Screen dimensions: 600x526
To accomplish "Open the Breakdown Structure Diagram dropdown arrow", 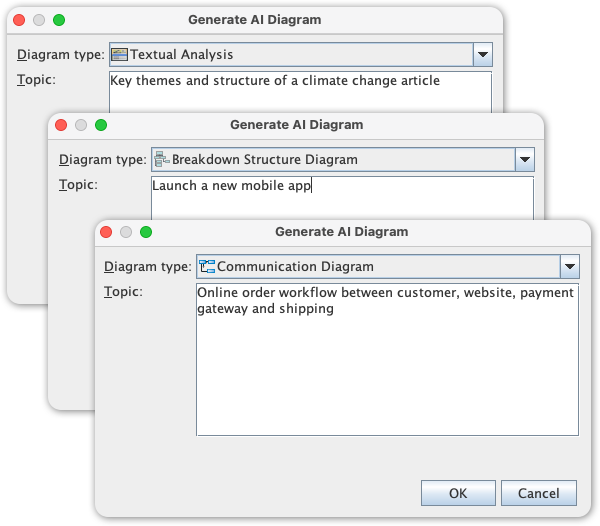I will coord(524,160).
